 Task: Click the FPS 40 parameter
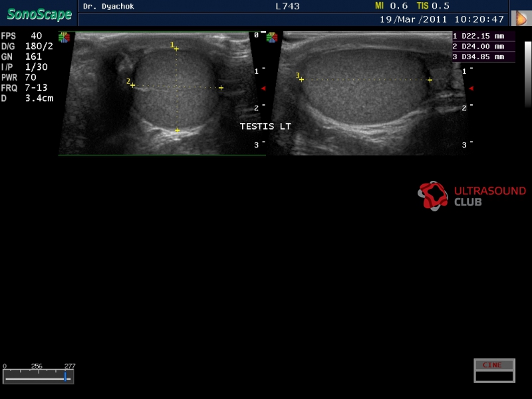click(22, 36)
